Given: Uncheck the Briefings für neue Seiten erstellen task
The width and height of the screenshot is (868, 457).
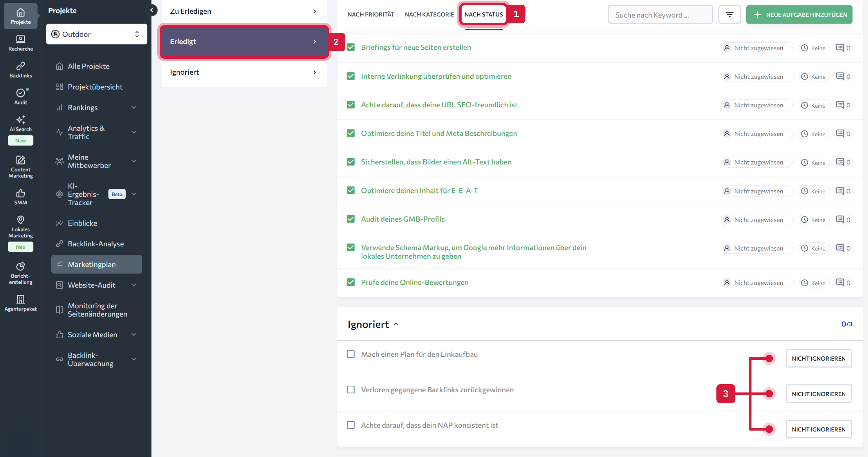Looking at the screenshot, I should pyautogui.click(x=350, y=47).
